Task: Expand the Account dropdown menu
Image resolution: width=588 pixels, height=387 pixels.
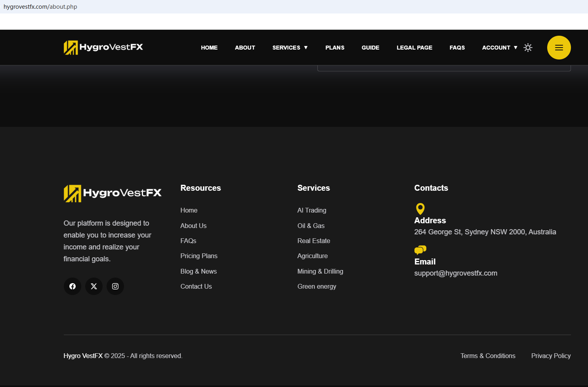Action: point(499,48)
